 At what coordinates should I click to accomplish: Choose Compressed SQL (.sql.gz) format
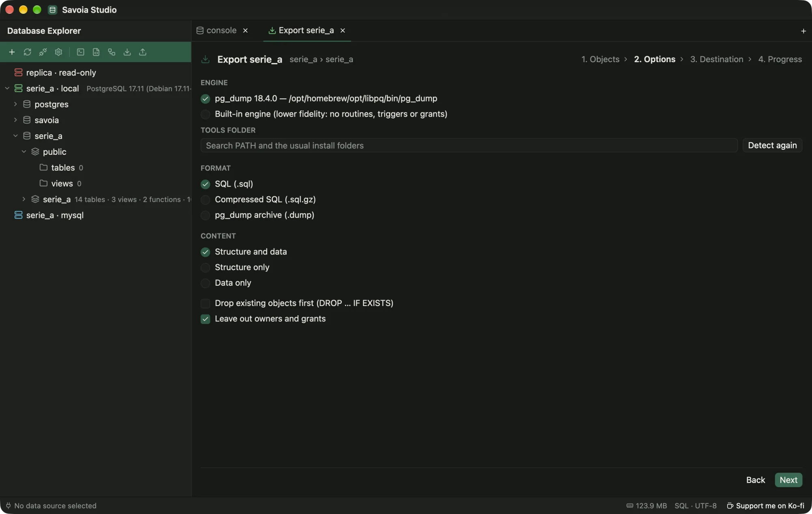(205, 200)
